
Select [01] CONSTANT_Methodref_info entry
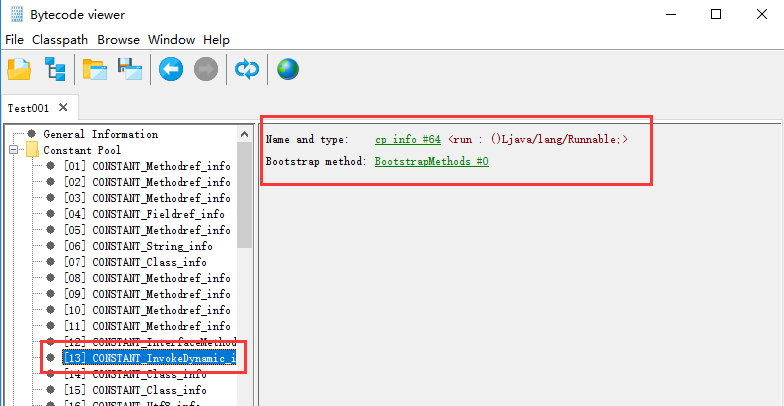(147, 166)
